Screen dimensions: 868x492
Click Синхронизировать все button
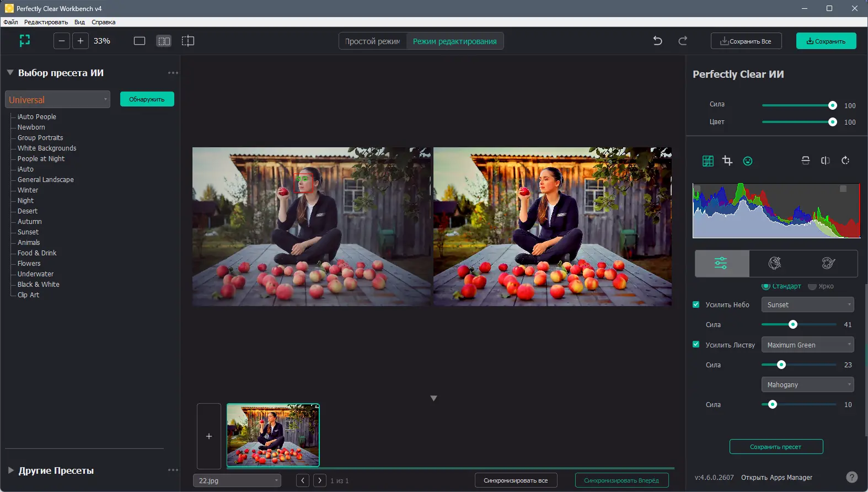click(516, 480)
